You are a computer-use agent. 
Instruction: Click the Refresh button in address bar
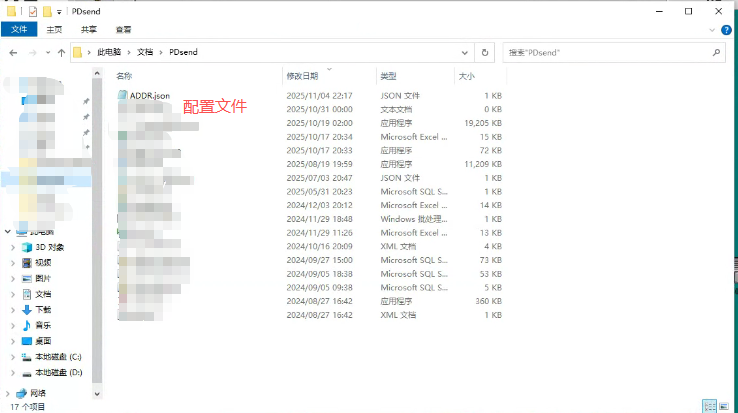[x=485, y=52]
